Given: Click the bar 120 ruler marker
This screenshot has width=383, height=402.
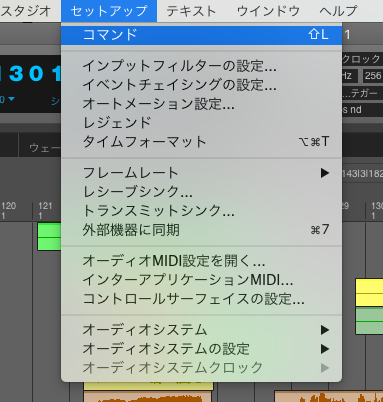Looking at the screenshot, I should (x=8, y=210).
